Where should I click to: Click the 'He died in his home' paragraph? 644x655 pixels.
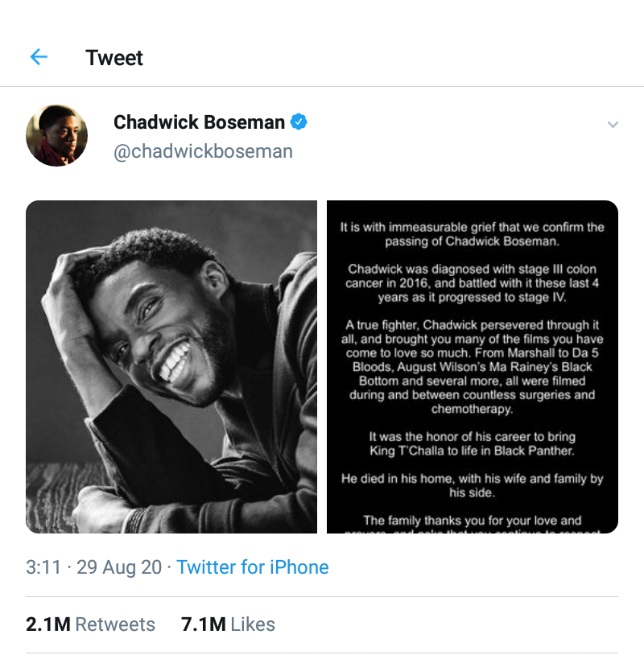pos(473,485)
